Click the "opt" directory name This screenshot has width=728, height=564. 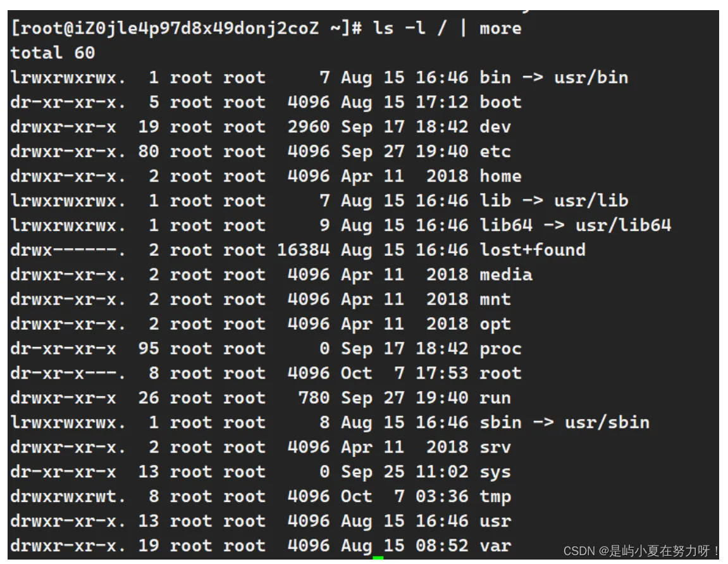pyautogui.click(x=495, y=324)
